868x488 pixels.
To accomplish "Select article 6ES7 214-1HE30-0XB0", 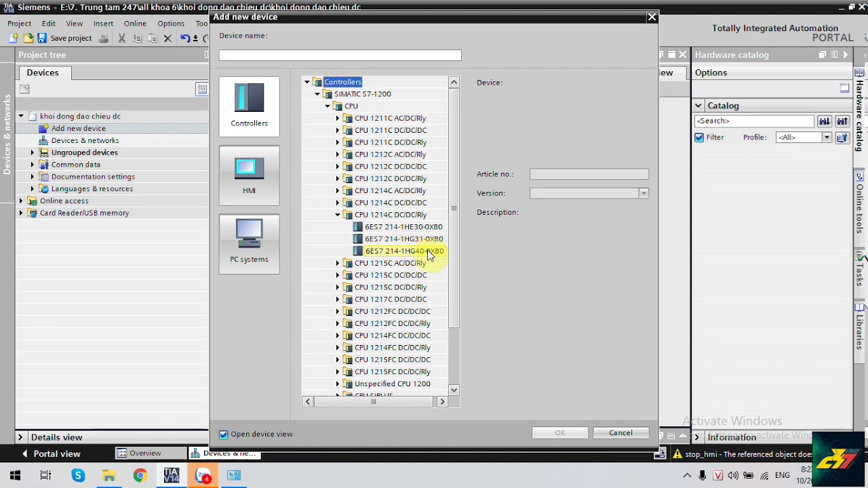I will (403, 227).
